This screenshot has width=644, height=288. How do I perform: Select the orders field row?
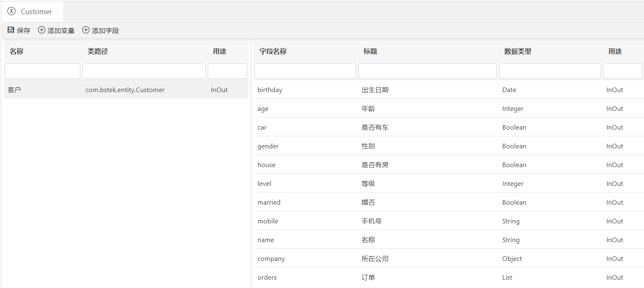[267, 278]
